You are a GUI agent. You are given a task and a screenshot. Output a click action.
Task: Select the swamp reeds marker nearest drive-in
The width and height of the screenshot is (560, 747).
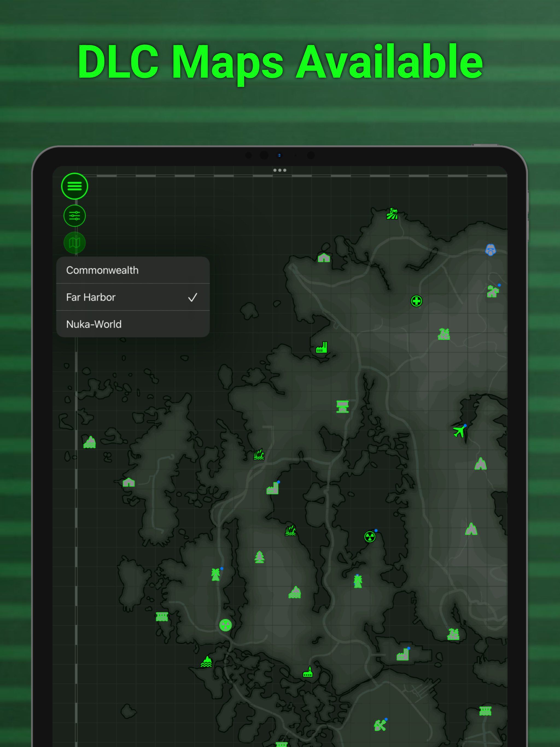(259, 454)
